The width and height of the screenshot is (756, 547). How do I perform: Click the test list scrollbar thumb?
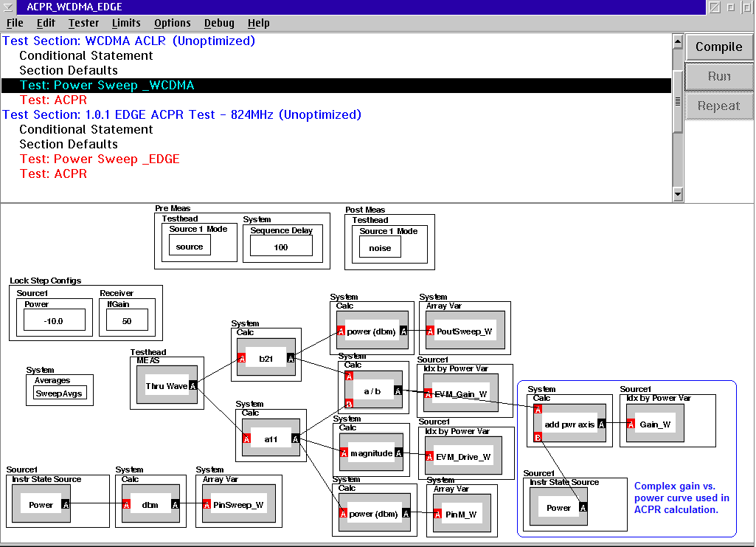[677, 101]
